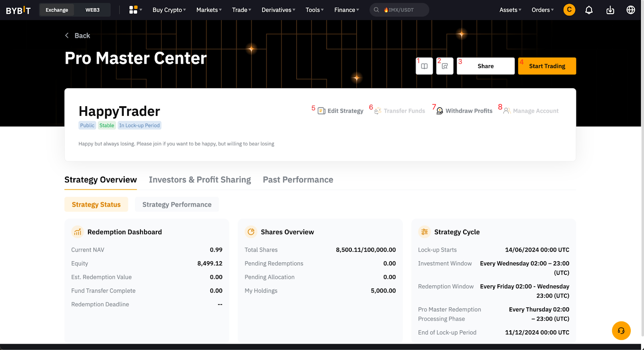
Task: Switch to WEB3 mode
Action: coord(92,10)
